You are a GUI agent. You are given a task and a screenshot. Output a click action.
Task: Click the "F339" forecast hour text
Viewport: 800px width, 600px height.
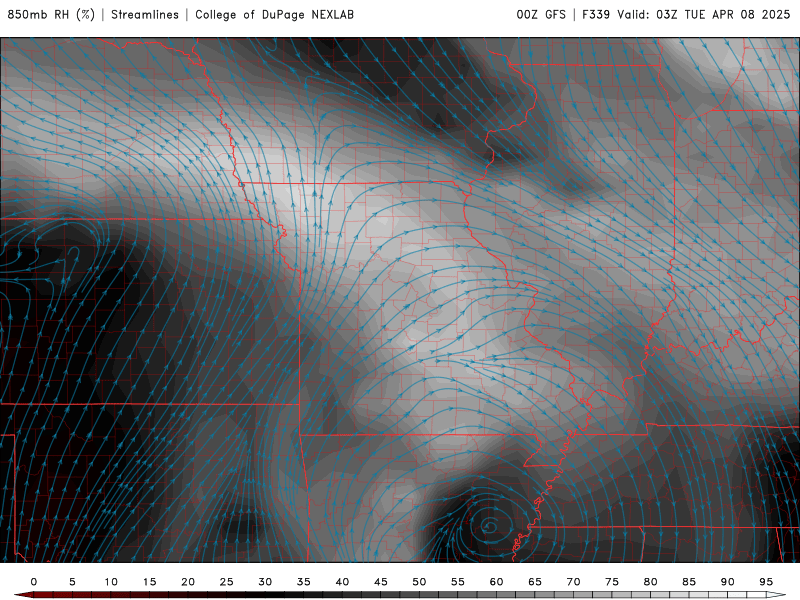(596, 15)
